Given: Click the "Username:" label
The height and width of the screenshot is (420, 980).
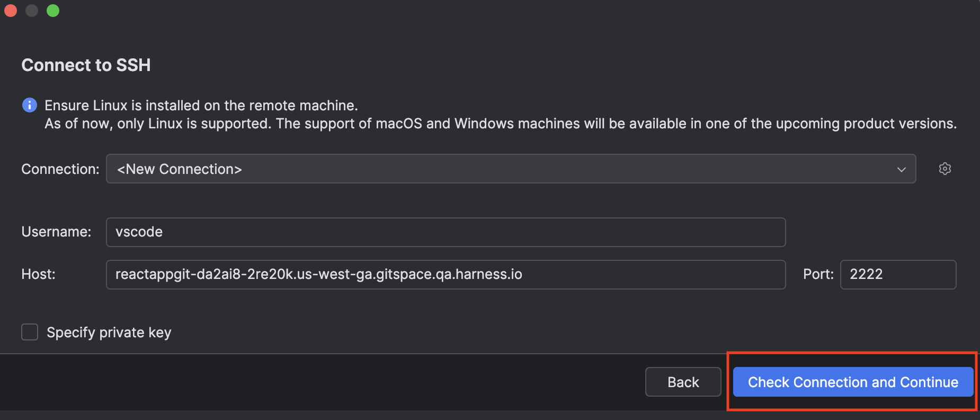Looking at the screenshot, I should [56, 232].
